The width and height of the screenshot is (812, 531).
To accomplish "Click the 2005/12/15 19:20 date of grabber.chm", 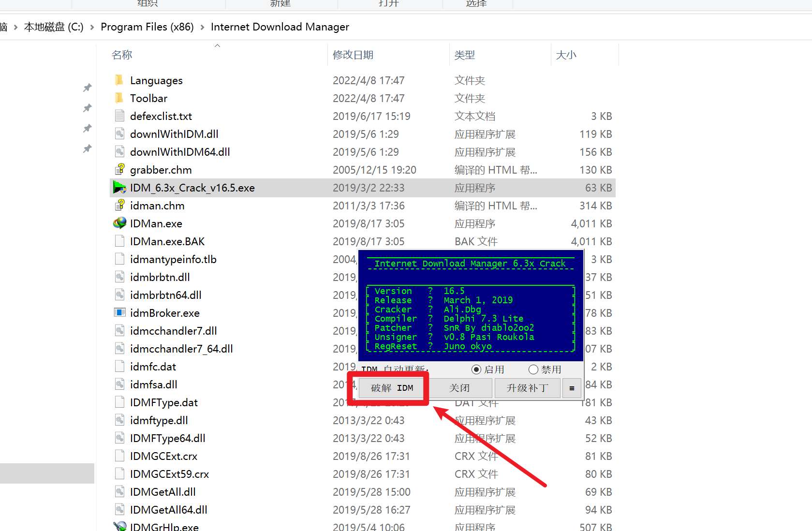I will pyautogui.click(x=374, y=170).
